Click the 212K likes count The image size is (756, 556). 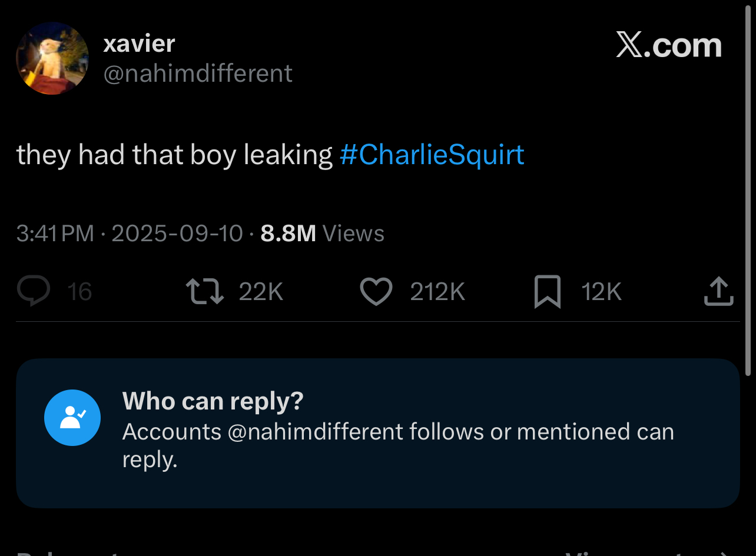pos(437,292)
